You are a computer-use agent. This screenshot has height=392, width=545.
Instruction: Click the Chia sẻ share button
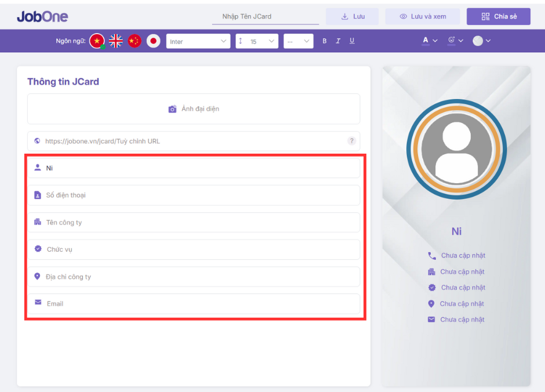tap(499, 16)
